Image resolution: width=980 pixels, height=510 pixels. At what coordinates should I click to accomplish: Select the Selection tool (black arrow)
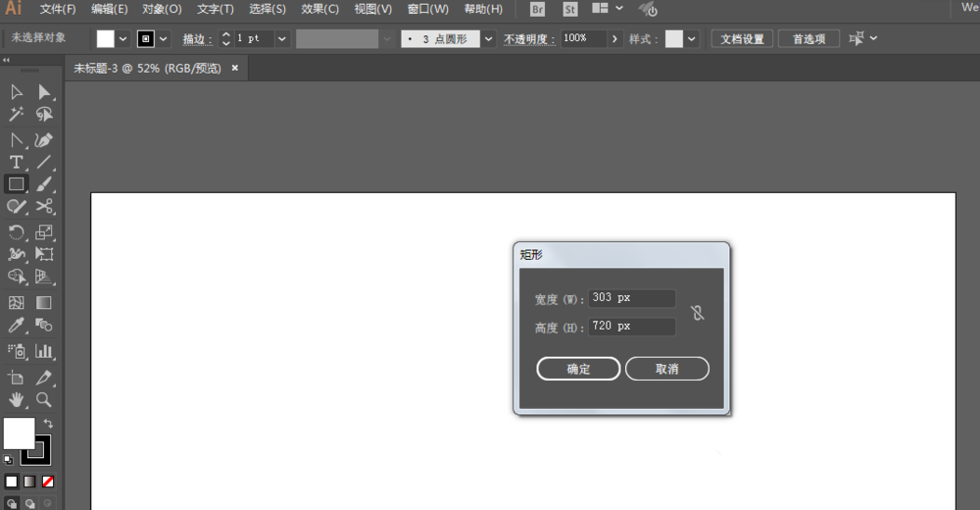point(17,92)
